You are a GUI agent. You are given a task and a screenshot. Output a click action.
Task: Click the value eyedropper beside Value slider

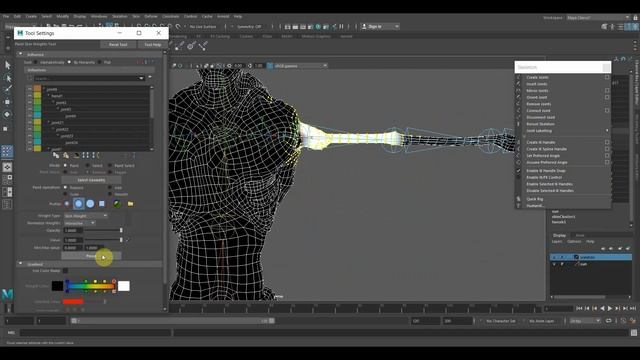(127, 240)
